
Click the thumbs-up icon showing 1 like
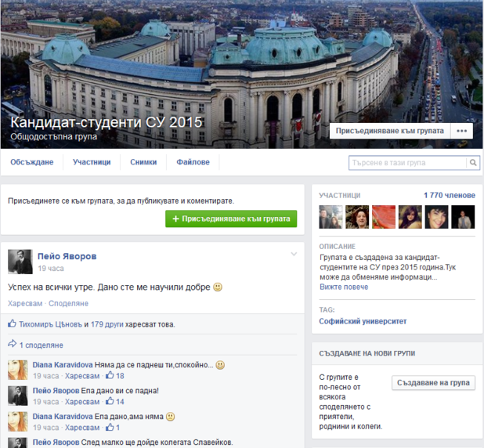coord(110,427)
